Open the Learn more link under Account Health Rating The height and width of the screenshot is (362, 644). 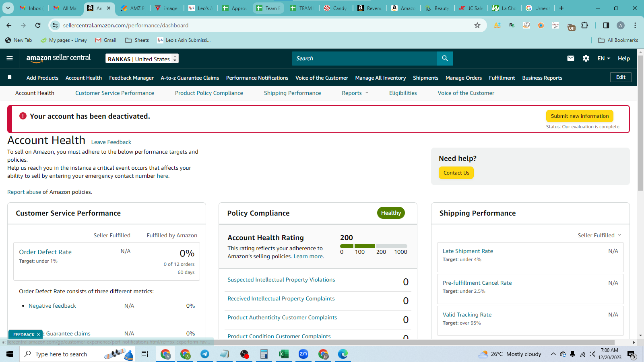[308, 256]
